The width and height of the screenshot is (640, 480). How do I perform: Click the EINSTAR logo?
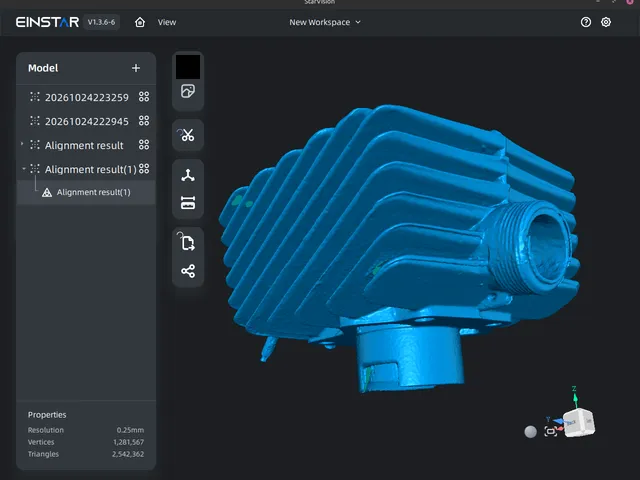47,22
